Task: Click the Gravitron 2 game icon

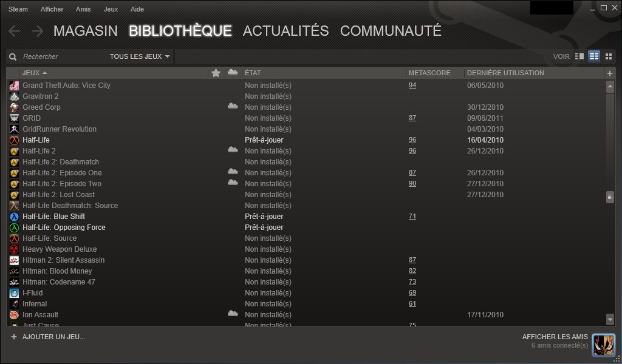Action: 14,96
